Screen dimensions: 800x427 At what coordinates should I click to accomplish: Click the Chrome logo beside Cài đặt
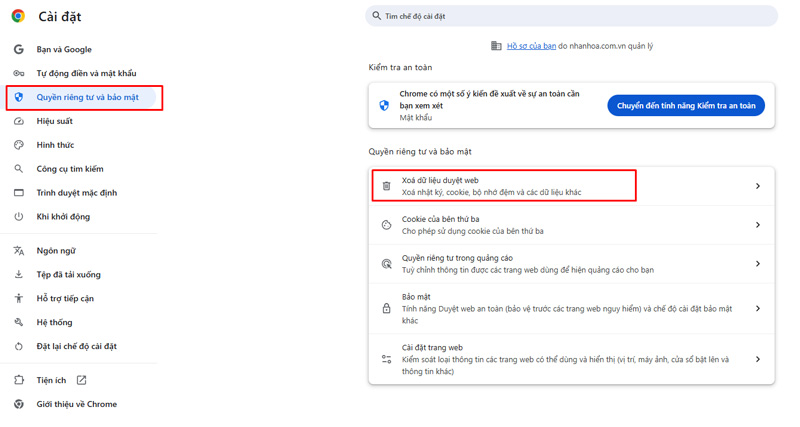[x=18, y=17]
